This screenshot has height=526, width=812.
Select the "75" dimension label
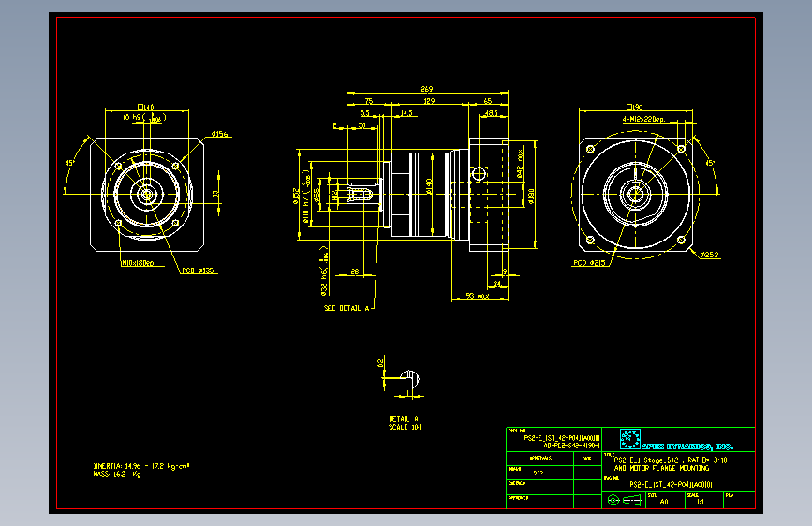point(369,101)
